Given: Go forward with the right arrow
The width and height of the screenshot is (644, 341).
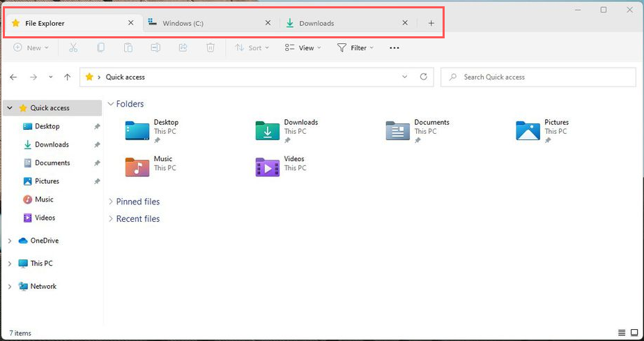Looking at the screenshot, I should point(33,77).
